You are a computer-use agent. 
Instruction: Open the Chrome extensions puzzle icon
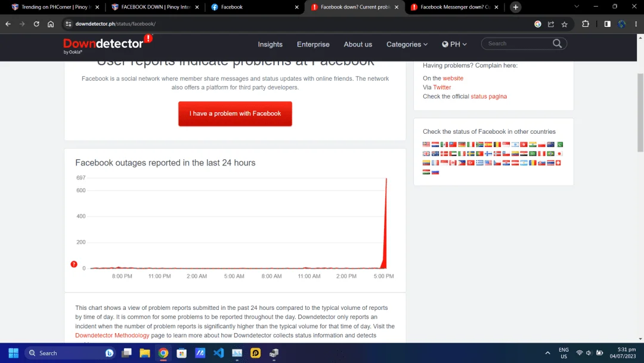[586, 24]
